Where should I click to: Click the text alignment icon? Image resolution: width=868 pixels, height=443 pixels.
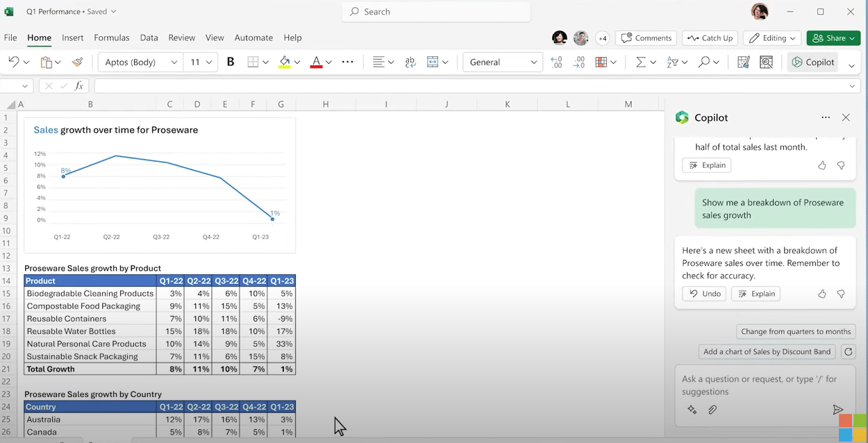tap(378, 62)
